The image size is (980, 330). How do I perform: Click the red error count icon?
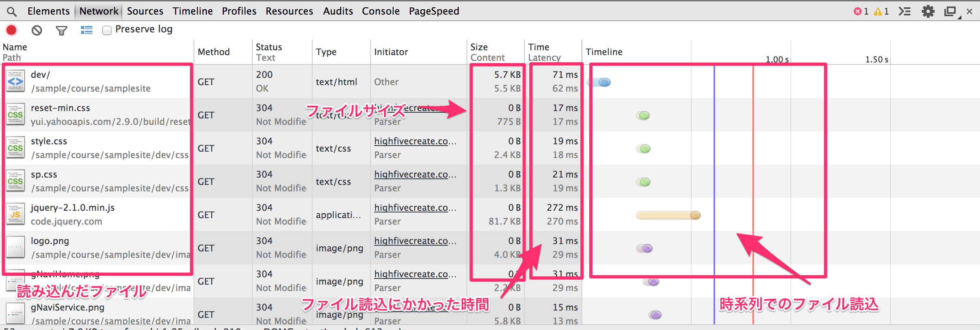point(857,11)
